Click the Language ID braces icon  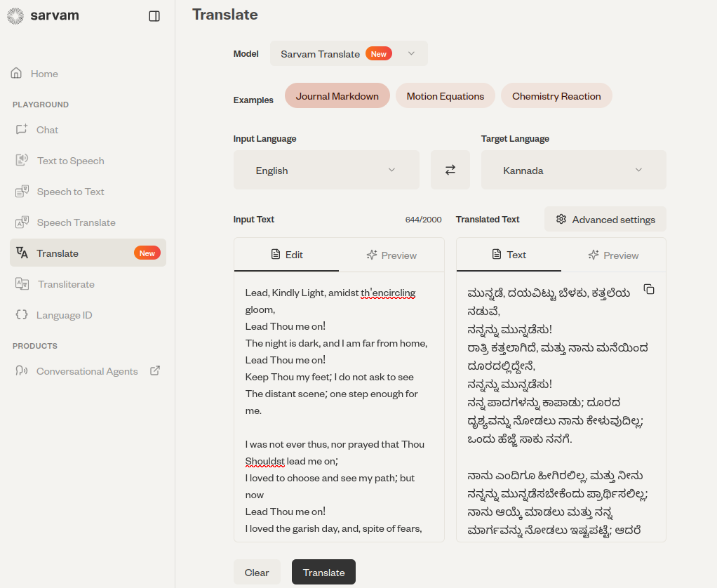(22, 314)
